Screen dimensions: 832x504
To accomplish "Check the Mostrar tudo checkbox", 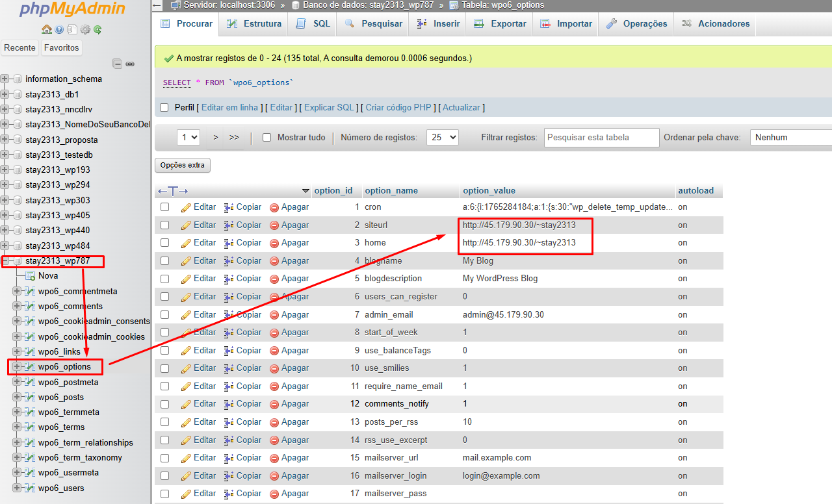I will point(266,137).
